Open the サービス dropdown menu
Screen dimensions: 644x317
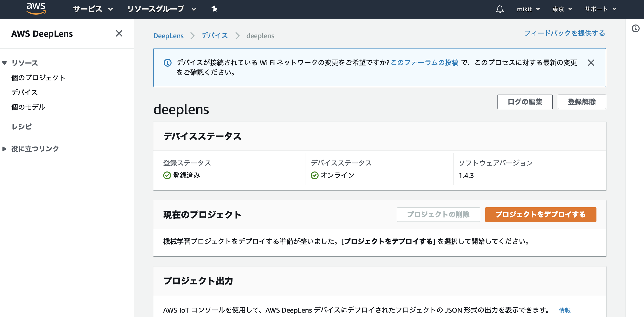pyautogui.click(x=93, y=9)
